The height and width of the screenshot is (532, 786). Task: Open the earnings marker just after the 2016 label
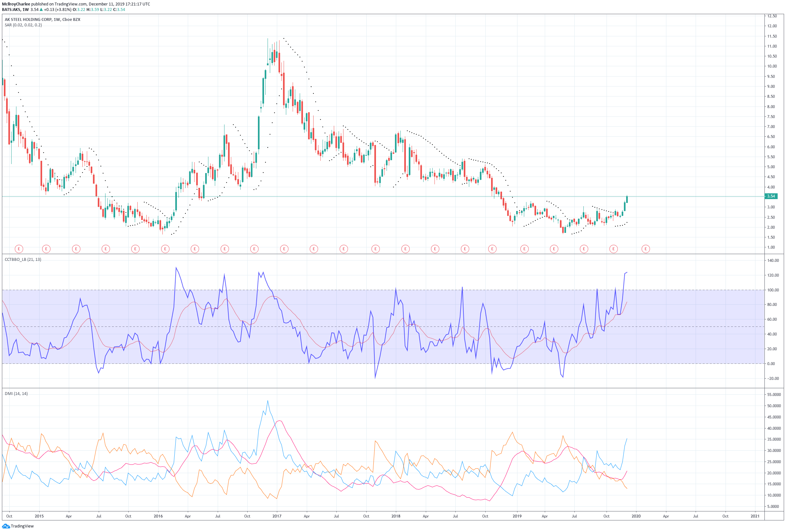click(x=165, y=249)
